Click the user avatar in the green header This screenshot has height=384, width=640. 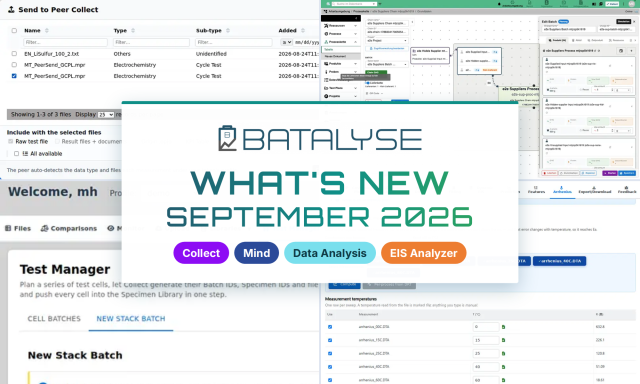click(x=632, y=3)
